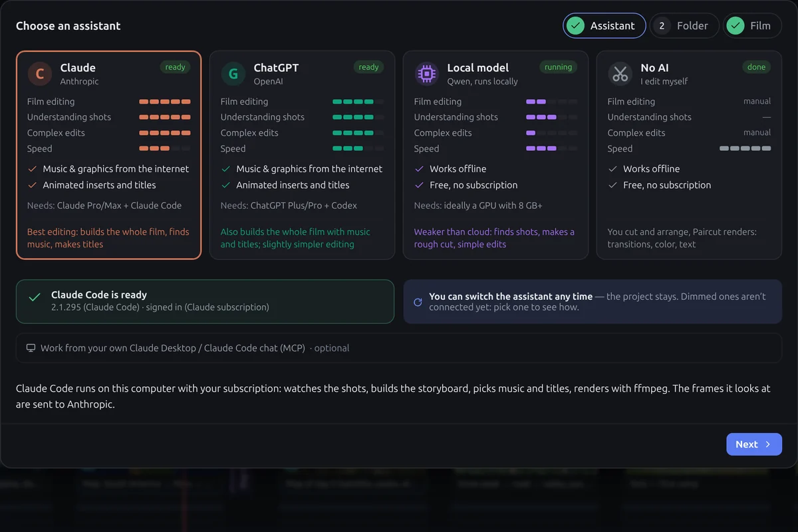This screenshot has width=798, height=532.
Task: Click No AI's Free, no subscription feature
Action: 660,185
